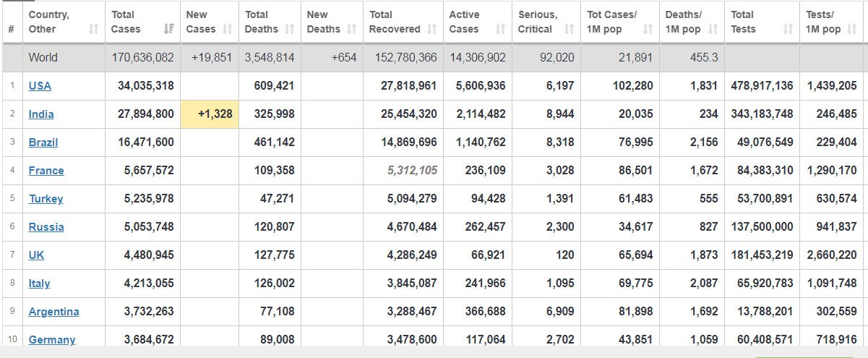Select World serious critical 92,020

[557, 57]
